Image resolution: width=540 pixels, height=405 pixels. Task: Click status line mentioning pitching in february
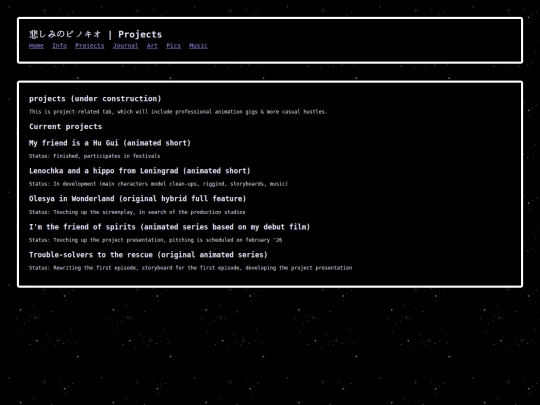156,240
